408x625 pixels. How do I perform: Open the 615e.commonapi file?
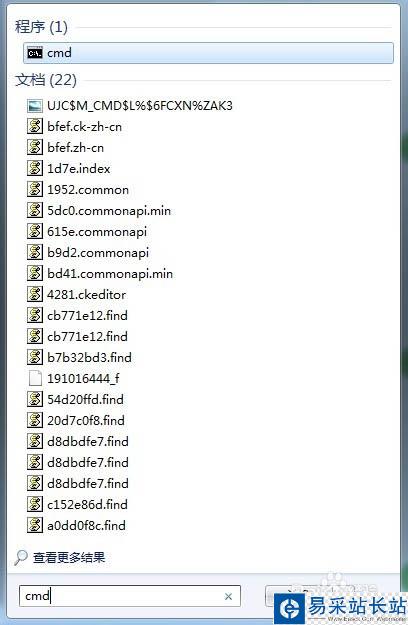coord(97,232)
